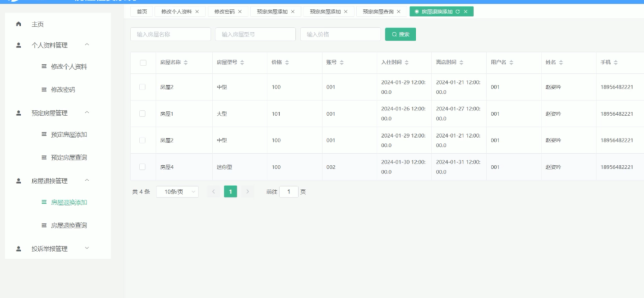Go to the previous page arrow

click(x=213, y=192)
